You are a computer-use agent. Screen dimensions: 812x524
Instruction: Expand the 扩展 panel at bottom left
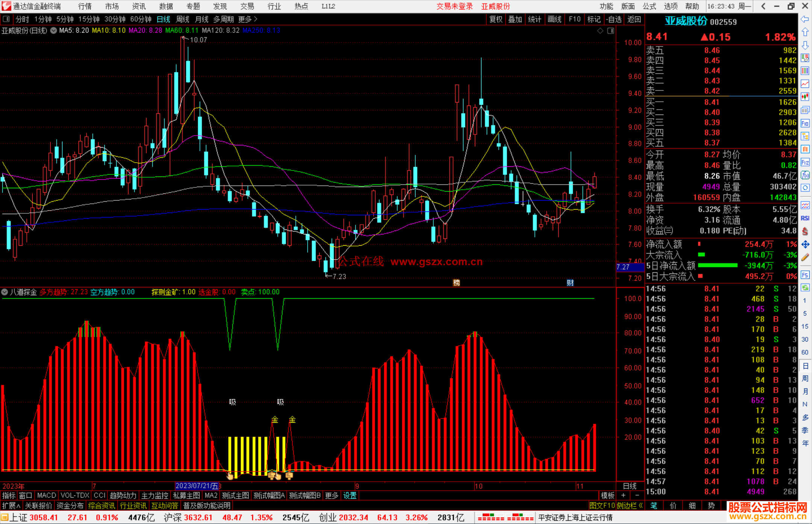[11, 506]
